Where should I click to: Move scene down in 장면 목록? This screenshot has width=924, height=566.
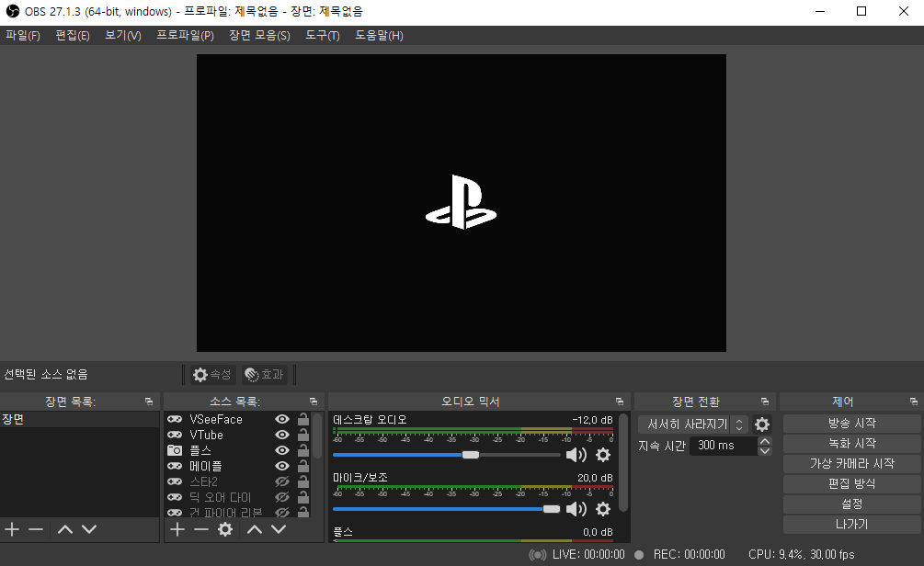tap(89, 529)
